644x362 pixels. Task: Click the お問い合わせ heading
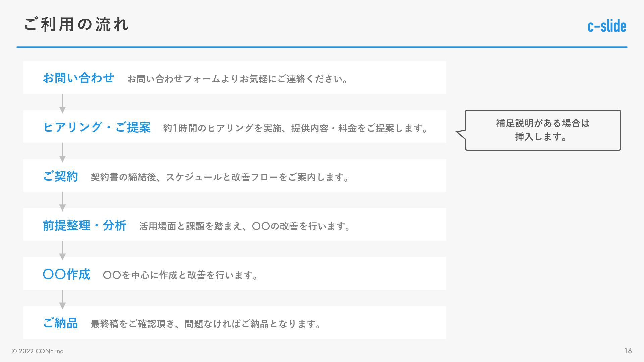(x=78, y=78)
